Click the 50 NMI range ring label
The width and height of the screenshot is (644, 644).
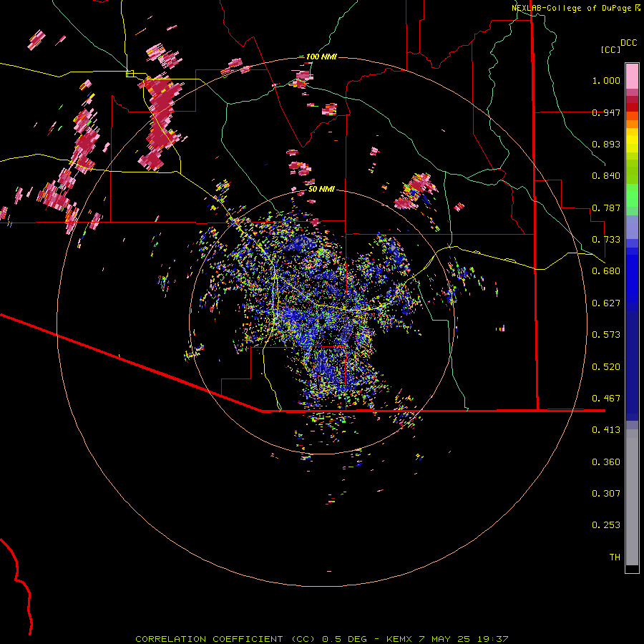[321, 190]
